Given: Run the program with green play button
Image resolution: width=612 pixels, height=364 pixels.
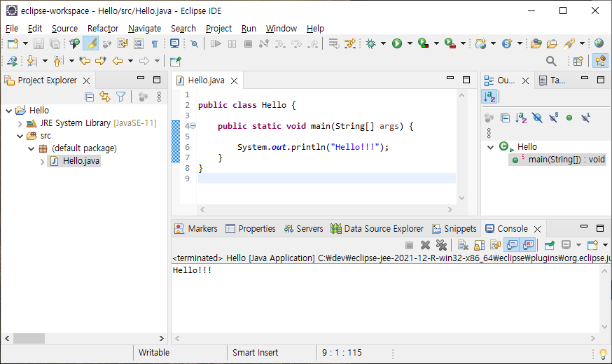Looking at the screenshot, I should point(397,43).
